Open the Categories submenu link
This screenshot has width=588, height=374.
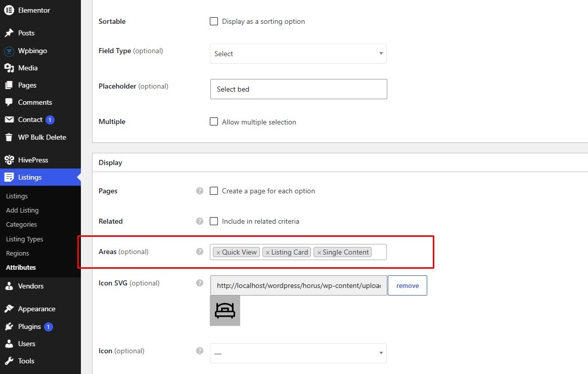(21, 225)
